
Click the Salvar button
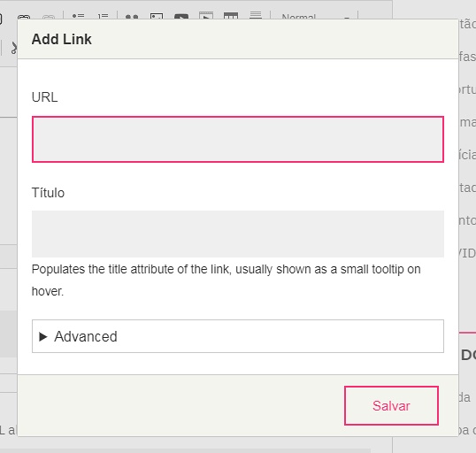(x=391, y=405)
